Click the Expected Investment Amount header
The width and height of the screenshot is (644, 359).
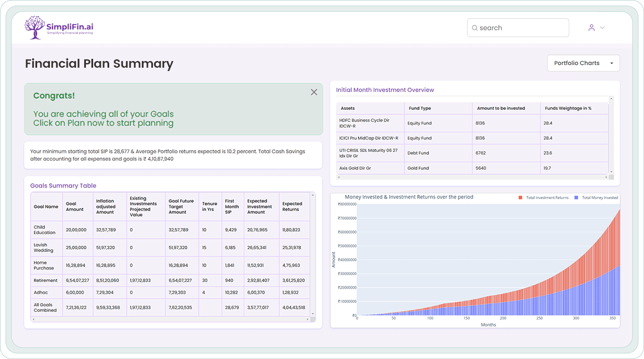[x=262, y=206]
